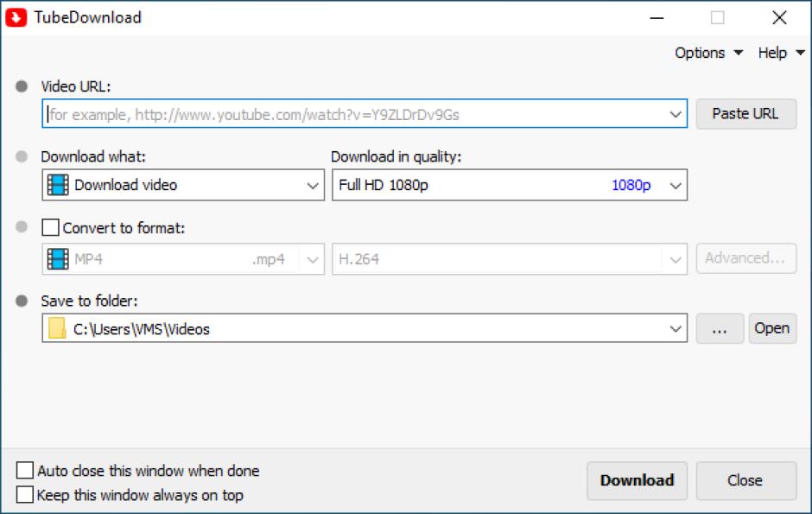Open the Help menu
The height and width of the screenshot is (514, 812).
(781, 53)
